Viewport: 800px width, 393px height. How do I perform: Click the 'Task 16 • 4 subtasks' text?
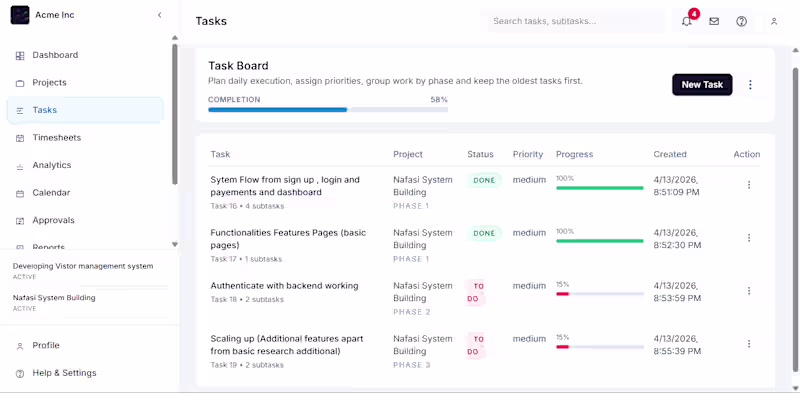tap(247, 206)
